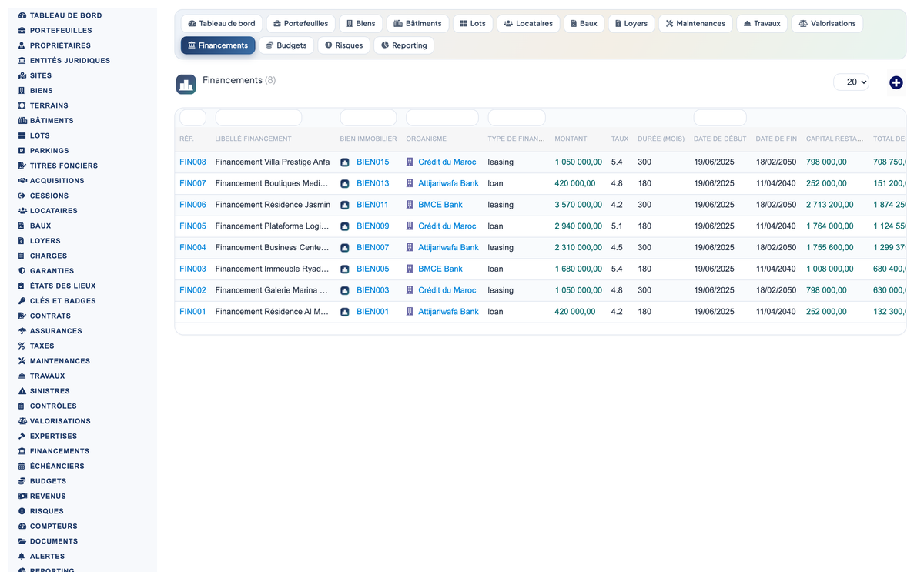Viewport: 924px width, 572px height.
Task: Click property icon beside BIEN005
Action: [345, 269]
